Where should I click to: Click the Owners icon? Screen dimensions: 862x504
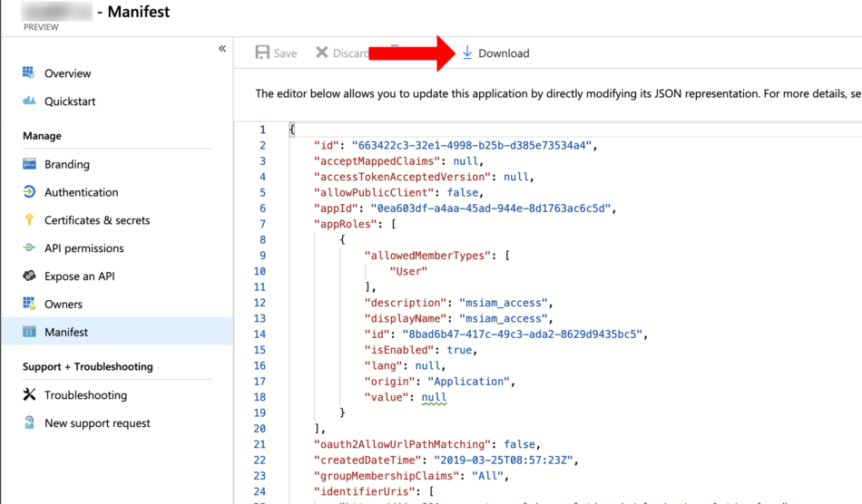(x=29, y=304)
